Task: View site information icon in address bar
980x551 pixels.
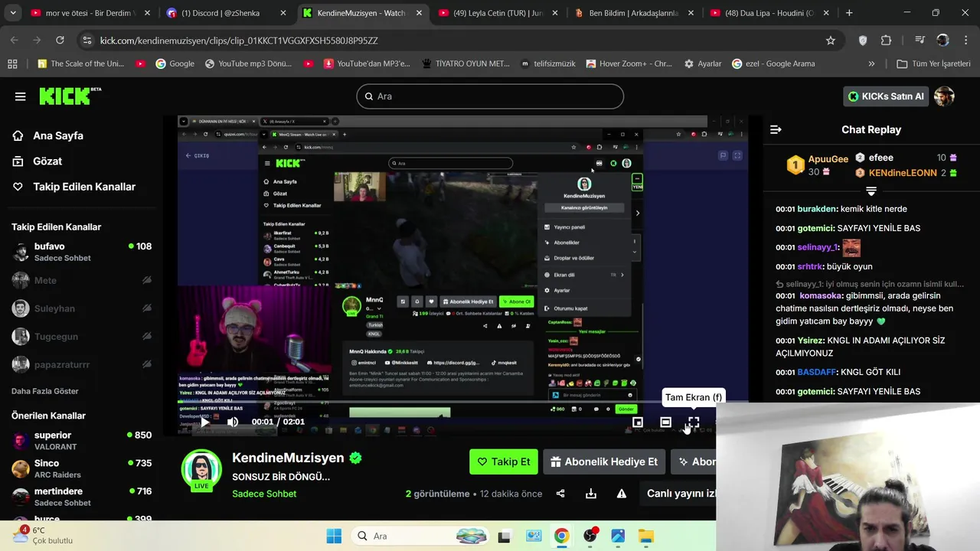Action: 87,41
